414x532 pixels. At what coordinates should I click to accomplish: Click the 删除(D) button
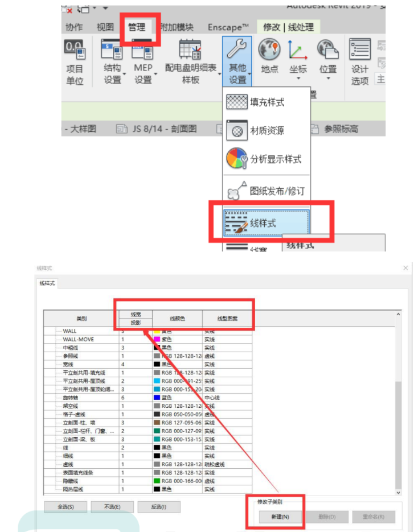(327, 517)
